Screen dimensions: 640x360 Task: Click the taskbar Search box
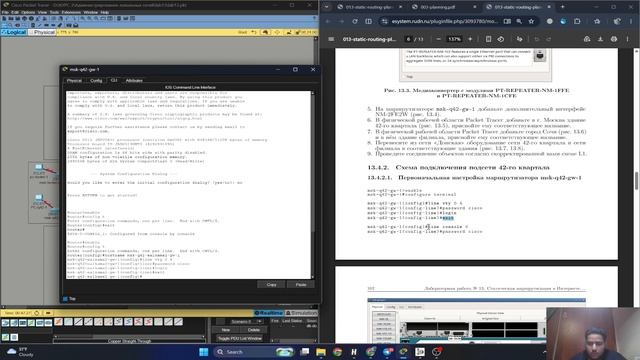coord(254,352)
